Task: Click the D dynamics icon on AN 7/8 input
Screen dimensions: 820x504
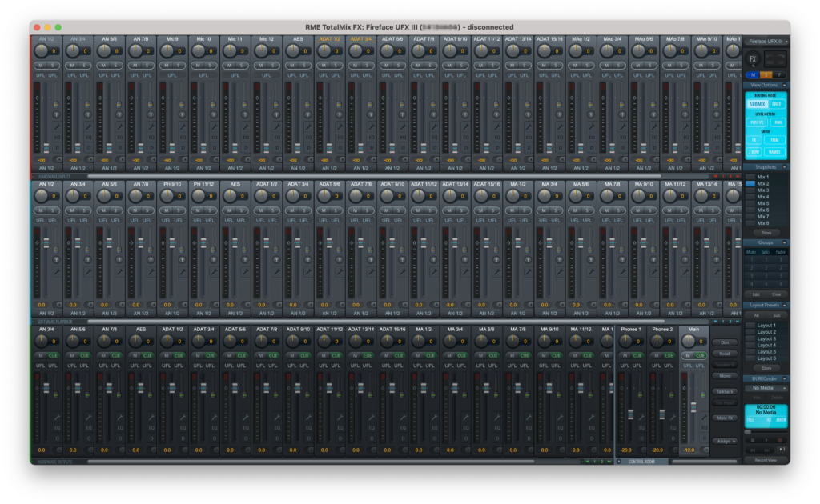Action: 151,148
